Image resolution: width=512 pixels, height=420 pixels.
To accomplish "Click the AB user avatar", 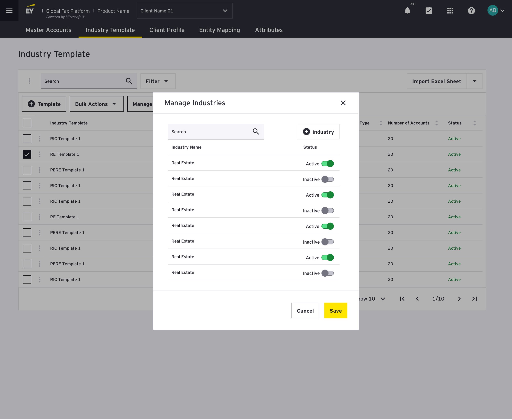I will coord(492,10).
